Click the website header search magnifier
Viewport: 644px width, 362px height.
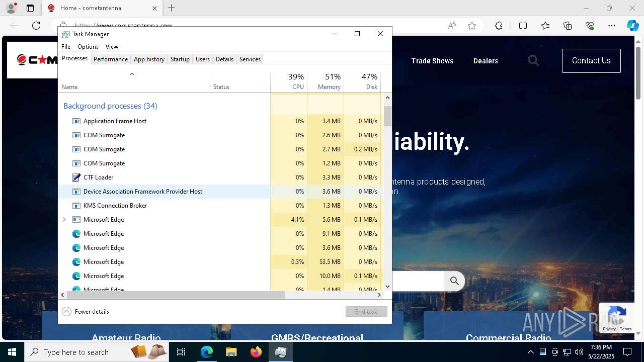tap(533, 61)
